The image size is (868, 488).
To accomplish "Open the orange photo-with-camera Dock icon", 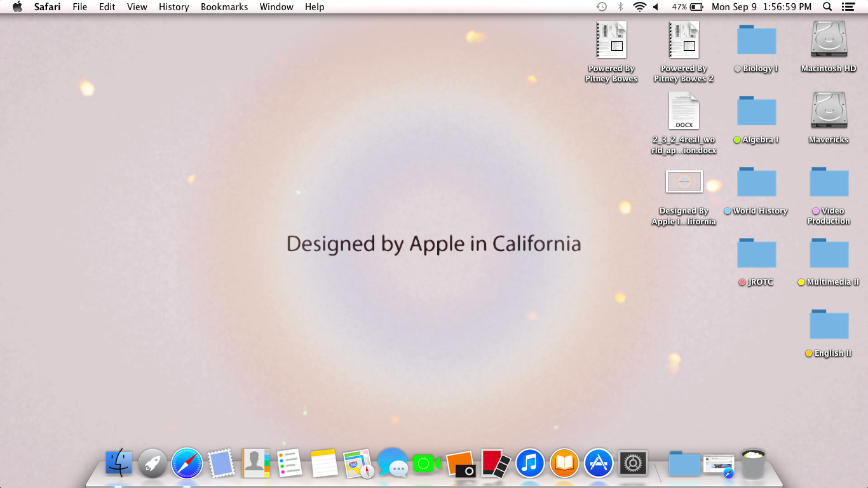I will pos(461,464).
